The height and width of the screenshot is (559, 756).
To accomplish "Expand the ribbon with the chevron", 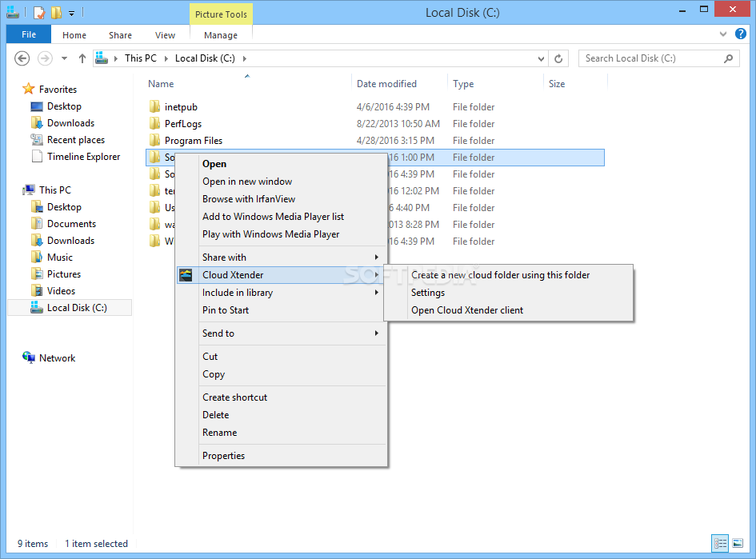I will pyautogui.click(x=722, y=34).
